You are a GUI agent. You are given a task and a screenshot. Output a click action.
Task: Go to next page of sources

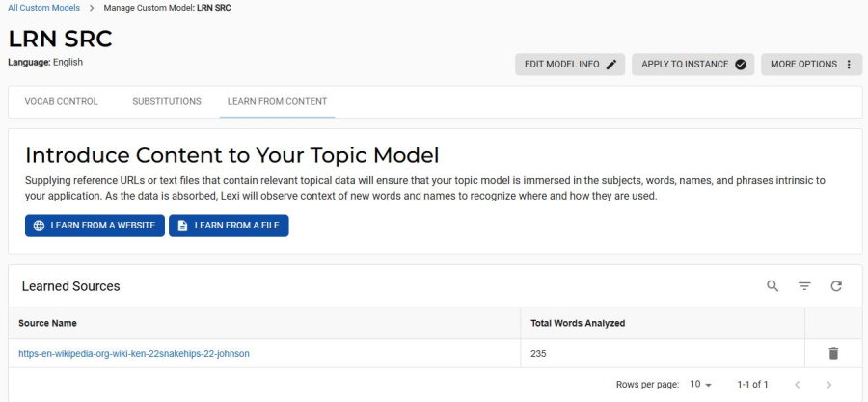828,385
